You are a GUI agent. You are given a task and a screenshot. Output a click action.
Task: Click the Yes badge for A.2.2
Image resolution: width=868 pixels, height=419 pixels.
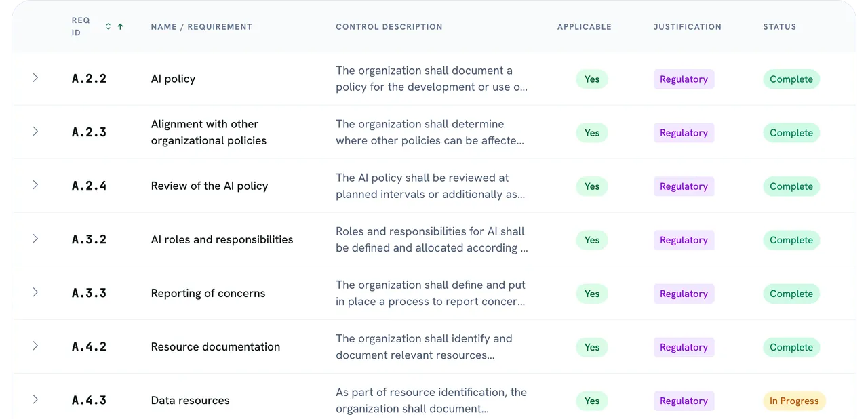coord(592,79)
